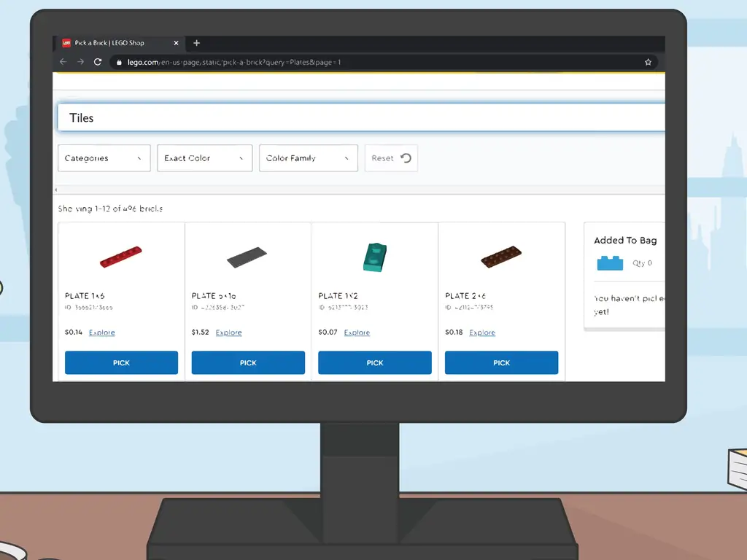Click the $1.52 price text

tap(200, 332)
